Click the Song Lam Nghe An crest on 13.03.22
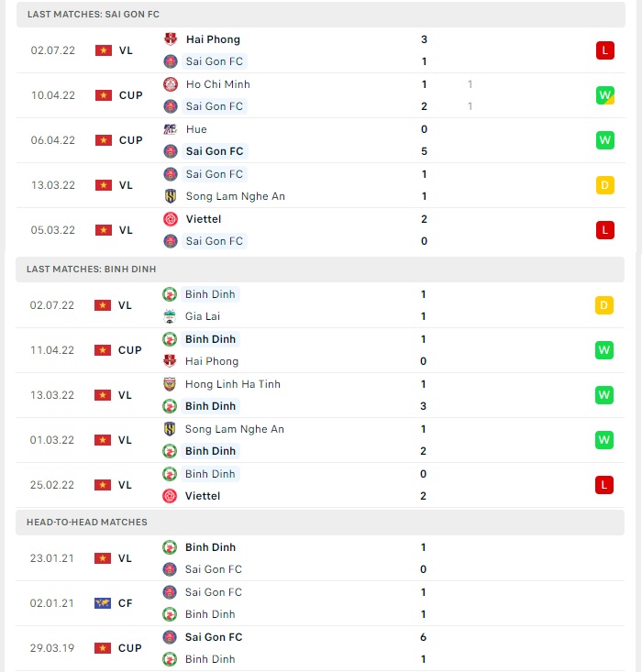Image resolution: width=642 pixels, height=672 pixels. pos(171,196)
